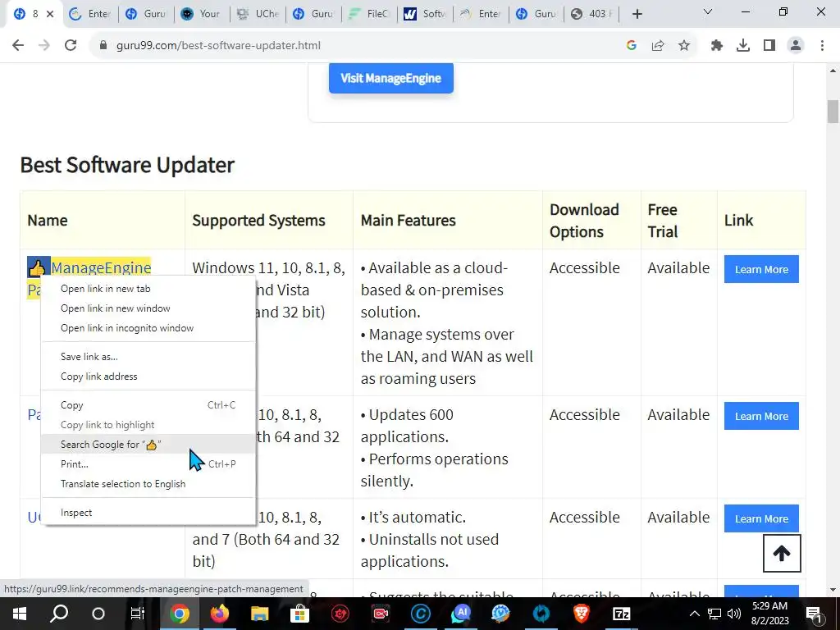Choose 'Save link as...' from context menu
The image size is (840, 630).
[x=148, y=357]
